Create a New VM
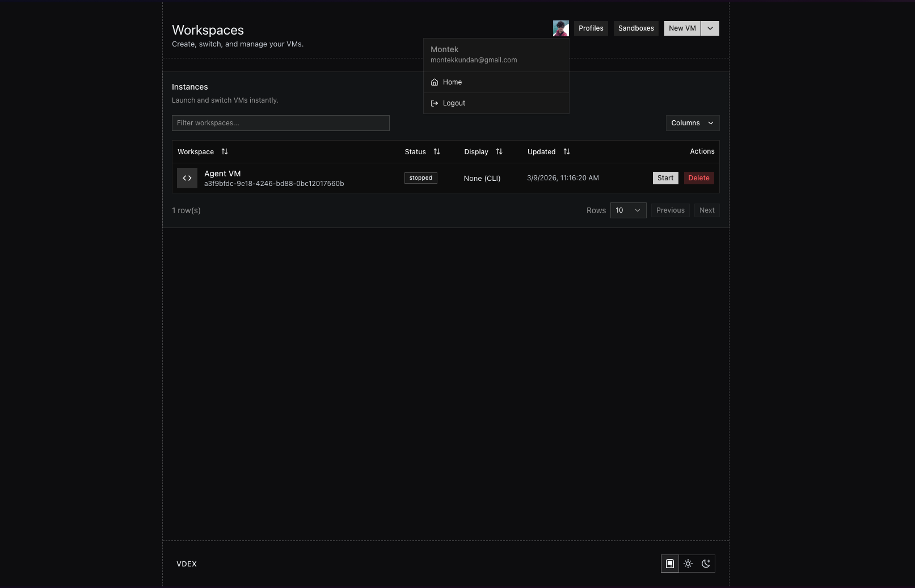 (x=682, y=28)
